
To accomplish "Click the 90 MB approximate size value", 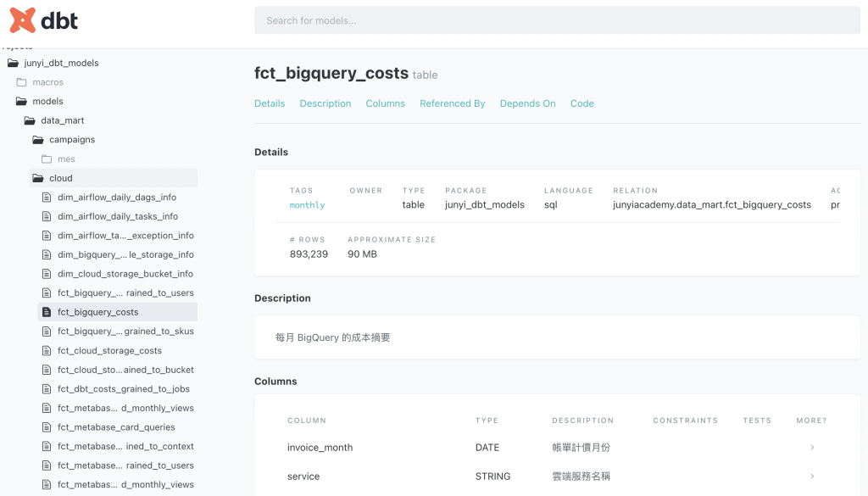I will (362, 254).
